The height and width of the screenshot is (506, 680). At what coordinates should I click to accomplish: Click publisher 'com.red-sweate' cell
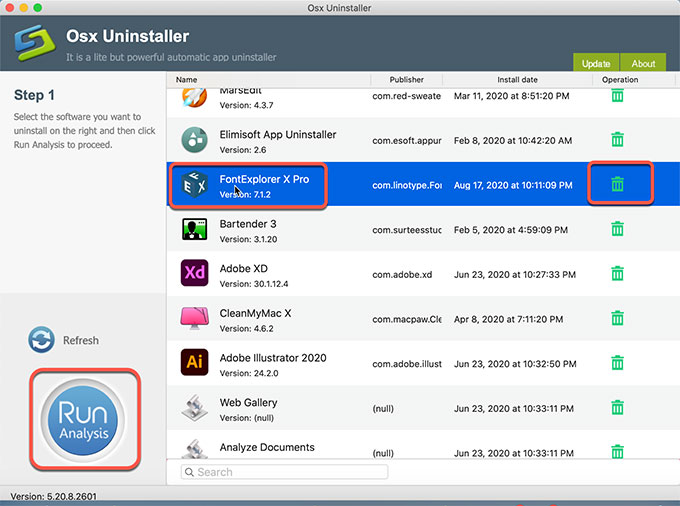(x=406, y=96)
